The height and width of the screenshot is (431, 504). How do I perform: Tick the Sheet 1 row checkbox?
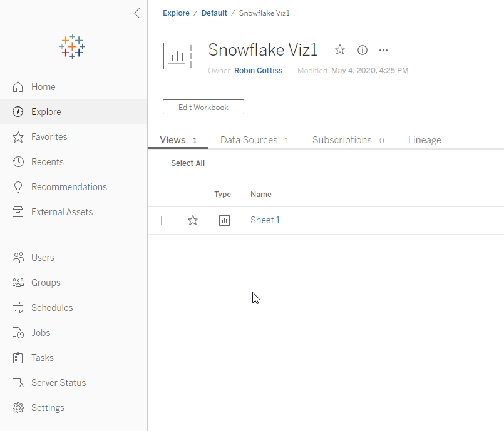(x=165, y=221)
